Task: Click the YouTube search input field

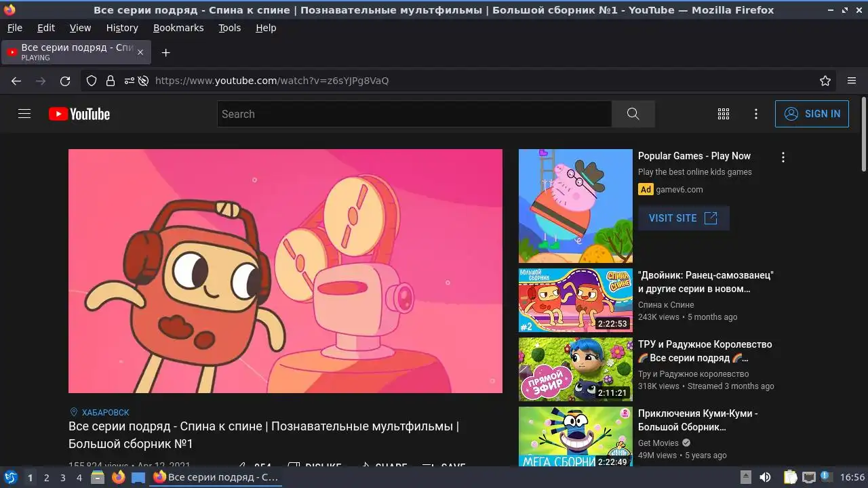Action: coord(414,114)
